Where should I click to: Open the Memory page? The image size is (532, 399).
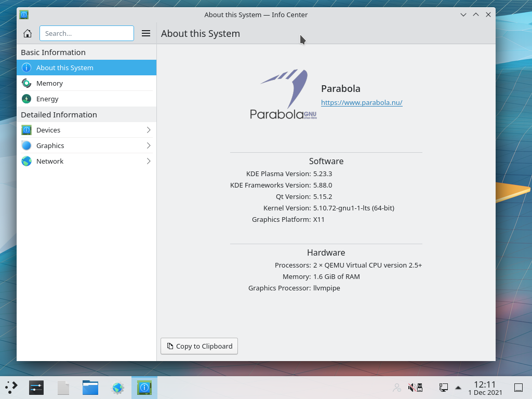pos(87,83)
